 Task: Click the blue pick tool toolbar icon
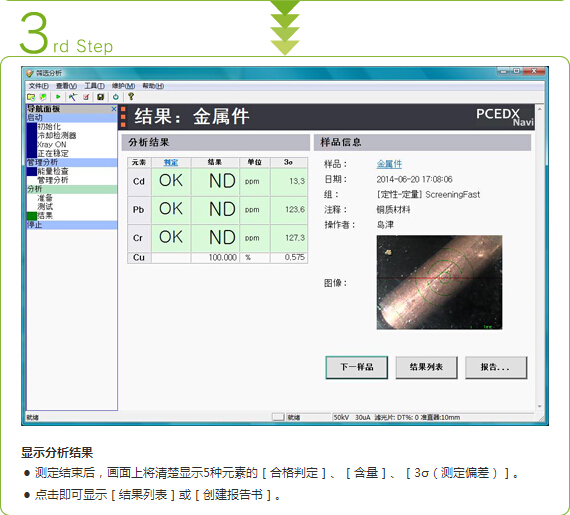tap(73, 97)
